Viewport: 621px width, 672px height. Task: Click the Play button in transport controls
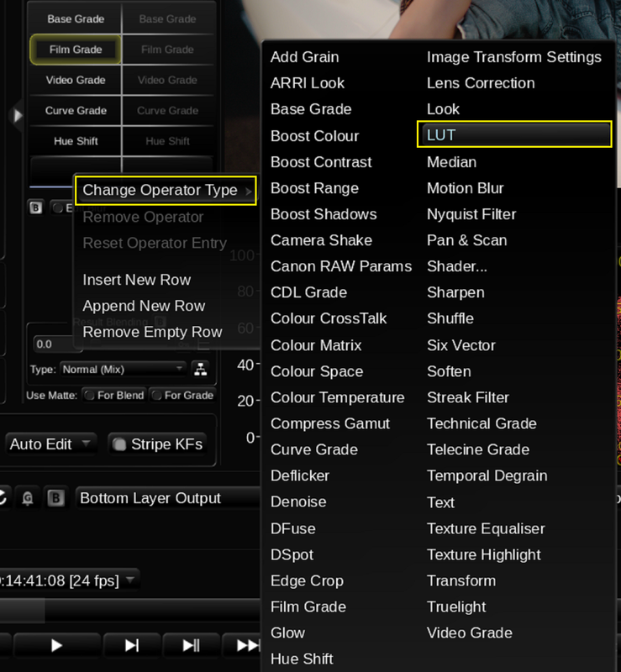click(x=56, y=645)
